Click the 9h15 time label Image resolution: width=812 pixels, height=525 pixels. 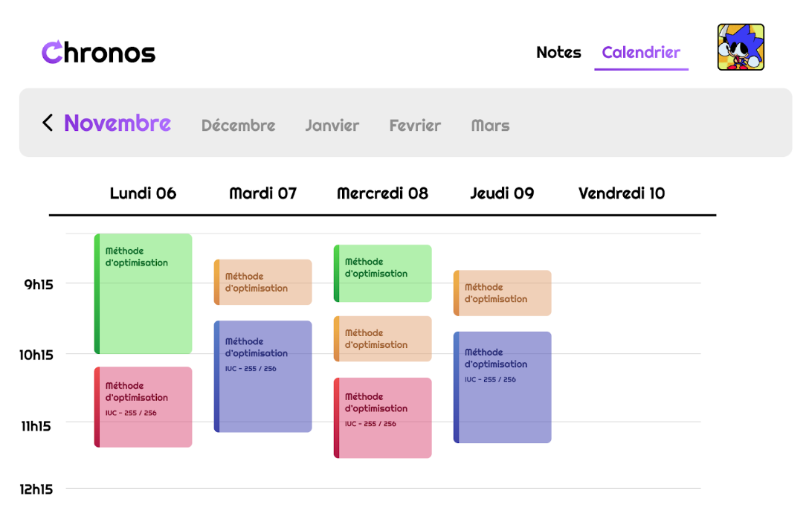37,284
